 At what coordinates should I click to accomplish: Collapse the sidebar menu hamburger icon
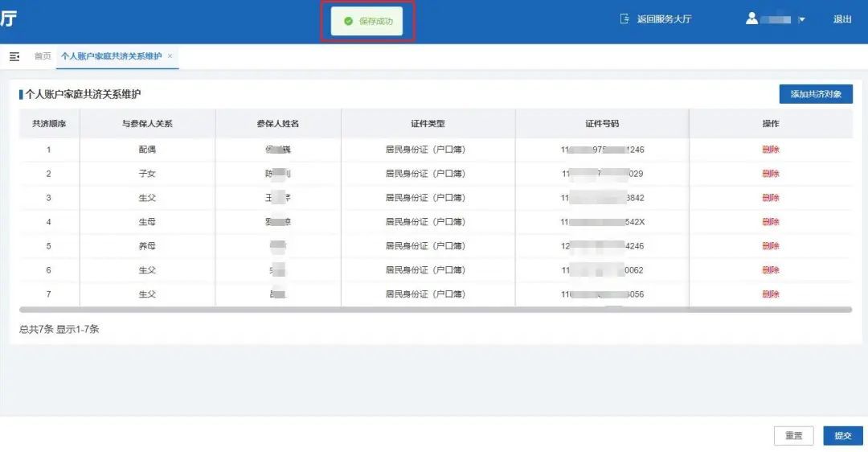(x=14, y=56)
